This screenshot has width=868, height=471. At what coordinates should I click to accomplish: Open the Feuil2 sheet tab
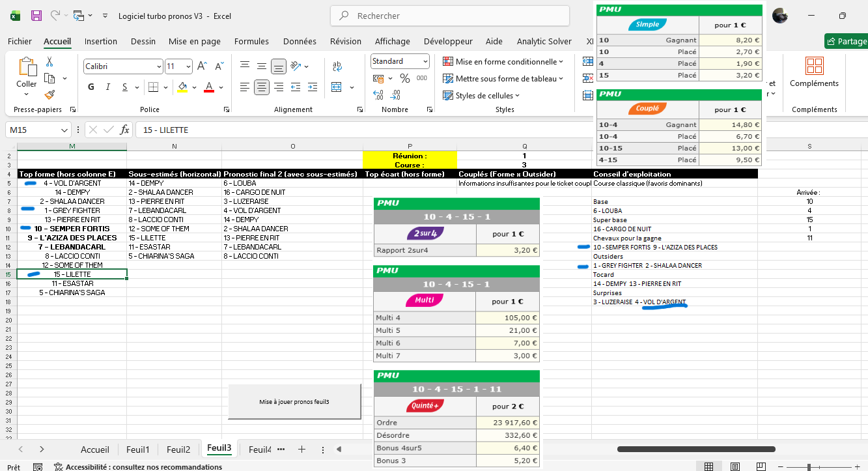178,449
